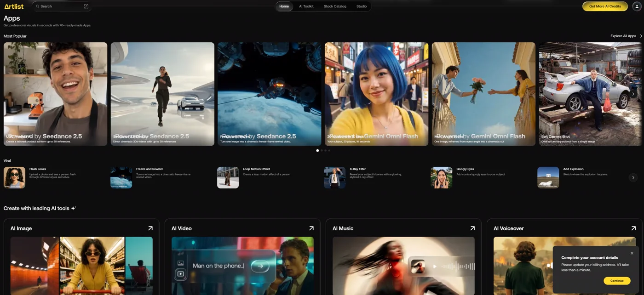Select first carousel pagination dot
The image size is (644, 295).
tap(317, 150)
